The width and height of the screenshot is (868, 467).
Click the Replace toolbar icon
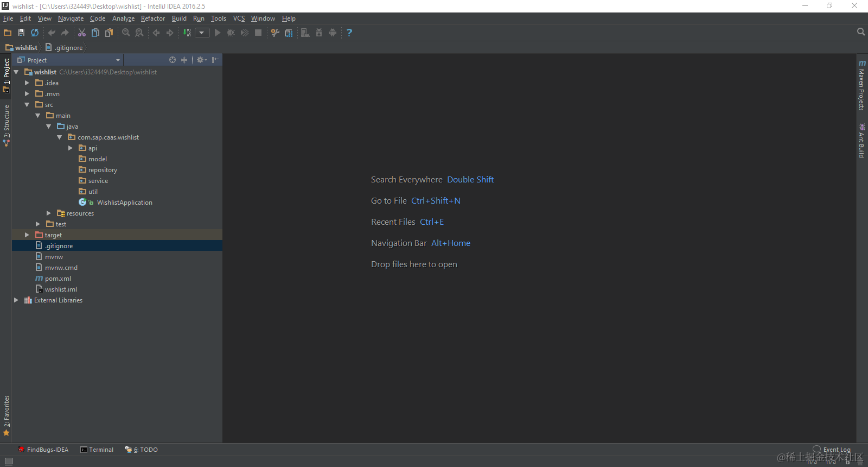139,33
